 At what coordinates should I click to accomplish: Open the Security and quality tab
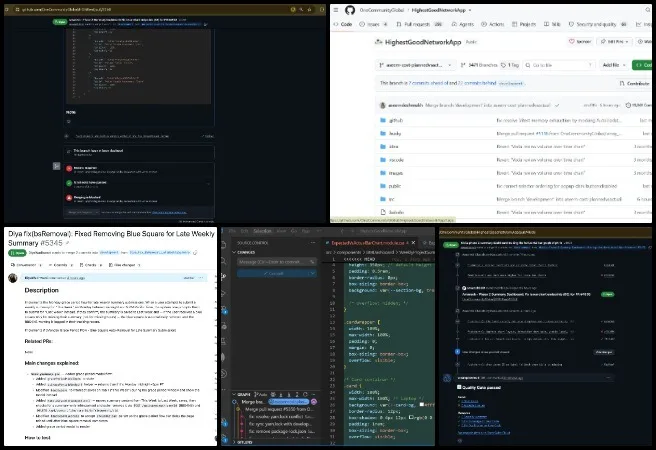tap(597, 24)
